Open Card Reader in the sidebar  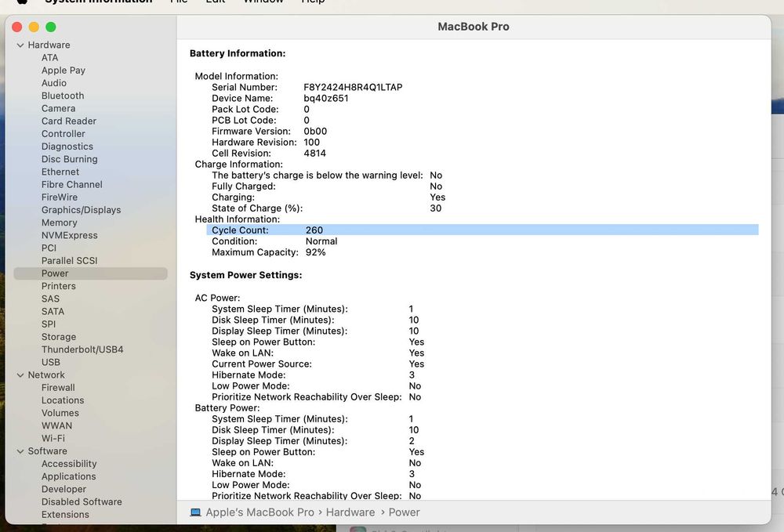(68, 121)
